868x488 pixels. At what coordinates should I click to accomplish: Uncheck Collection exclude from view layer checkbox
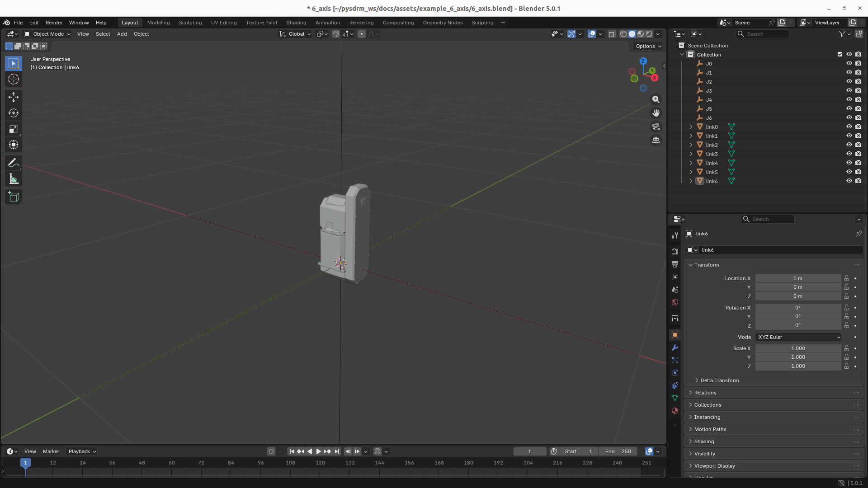tap(840, 54)
